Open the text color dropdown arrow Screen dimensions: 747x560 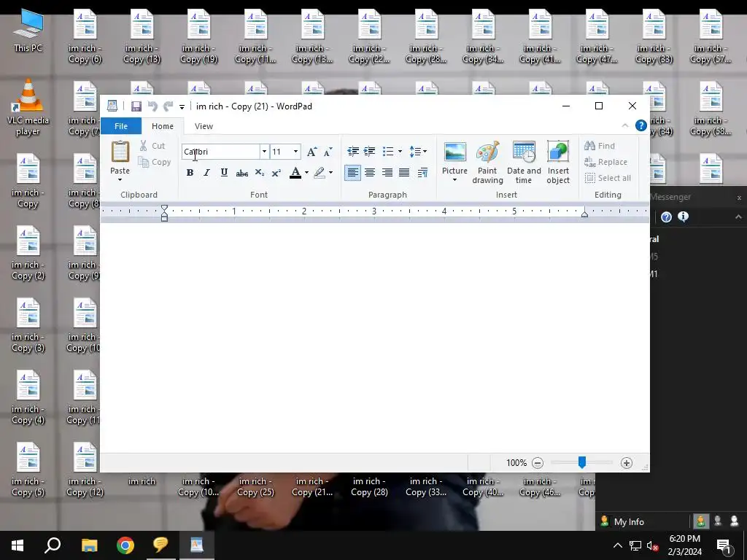click(x=306, y=172)
